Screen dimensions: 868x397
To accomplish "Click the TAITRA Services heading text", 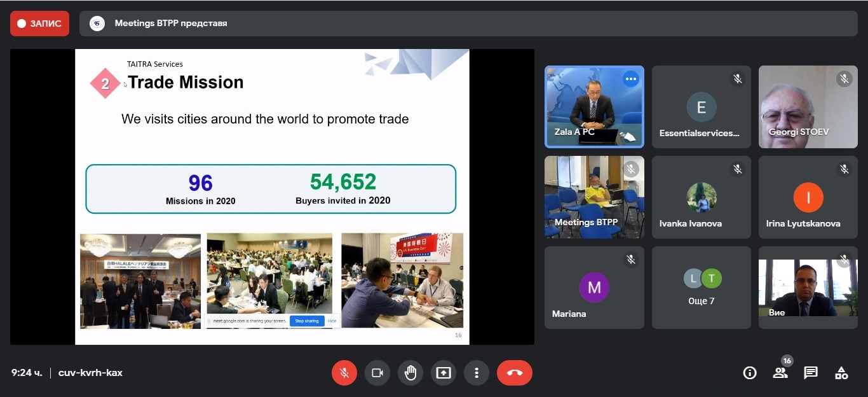I will [x=155, y=64].
